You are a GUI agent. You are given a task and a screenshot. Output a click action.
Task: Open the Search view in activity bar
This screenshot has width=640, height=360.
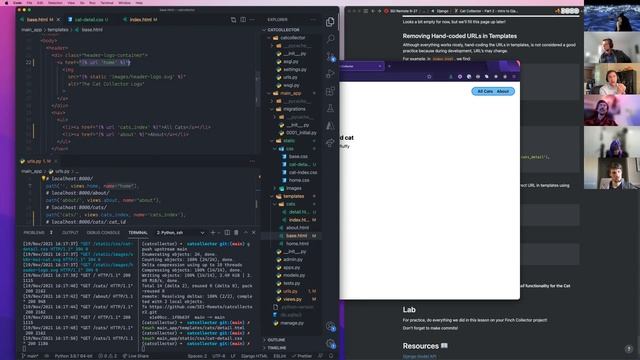pos(330,39)
